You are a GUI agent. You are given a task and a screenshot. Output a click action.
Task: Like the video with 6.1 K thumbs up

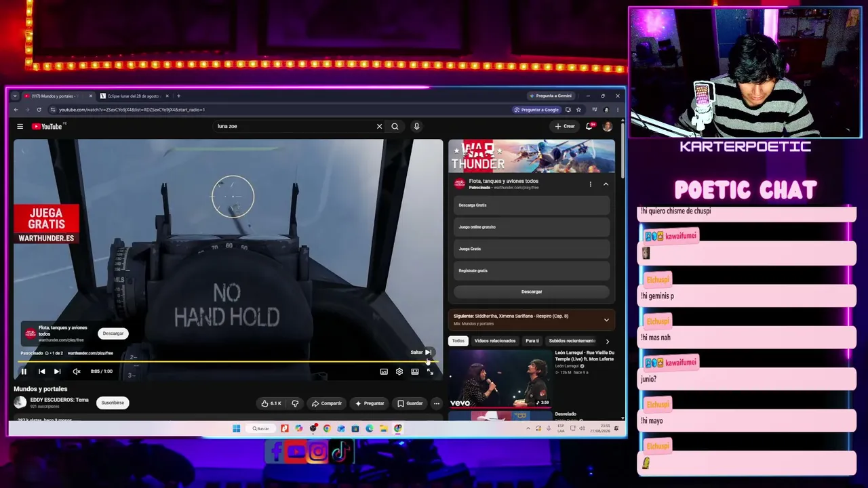point(271,403)
